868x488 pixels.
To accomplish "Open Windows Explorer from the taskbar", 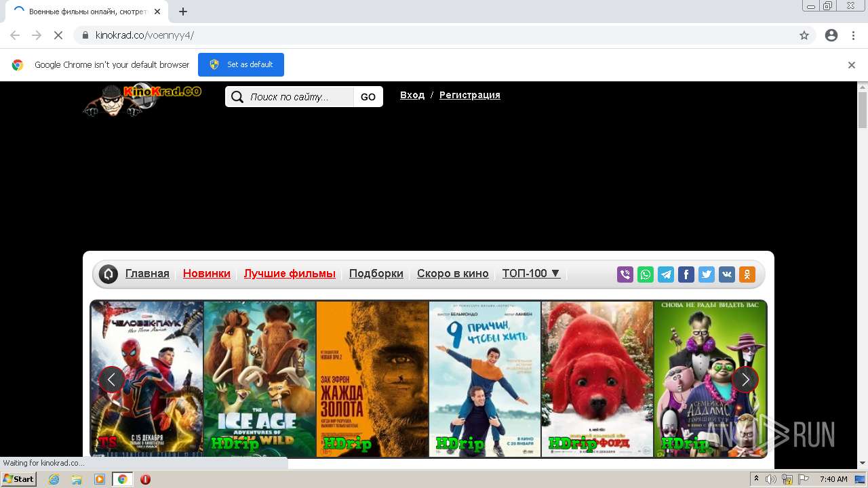I will (77, 479).
